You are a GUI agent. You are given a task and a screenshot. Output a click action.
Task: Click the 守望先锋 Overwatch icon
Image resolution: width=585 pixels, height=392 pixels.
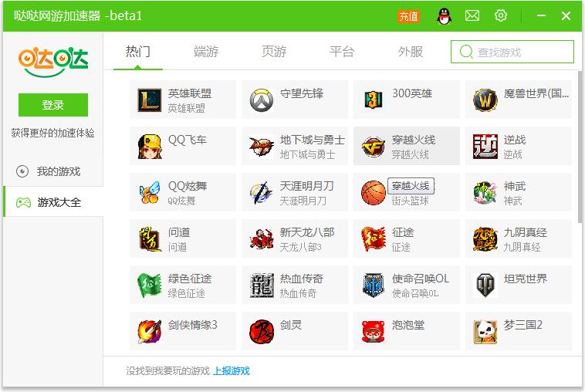click(262, 100)
